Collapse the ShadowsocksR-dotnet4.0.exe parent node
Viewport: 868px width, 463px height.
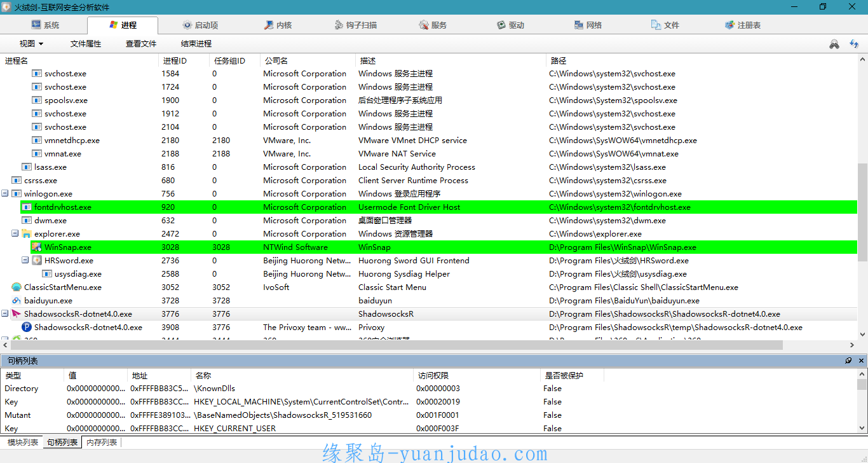pyautogui.click(x=5, y=314)
